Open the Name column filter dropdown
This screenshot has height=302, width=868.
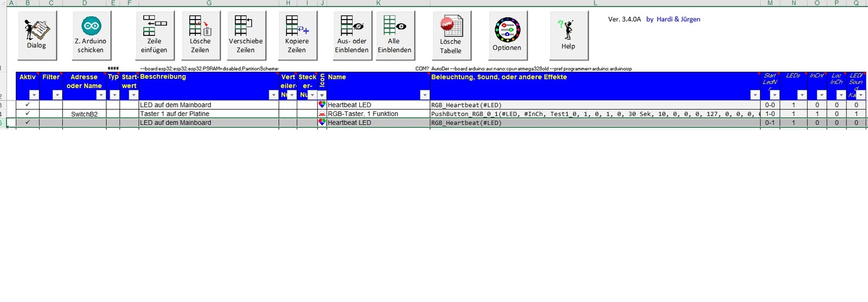424,95
